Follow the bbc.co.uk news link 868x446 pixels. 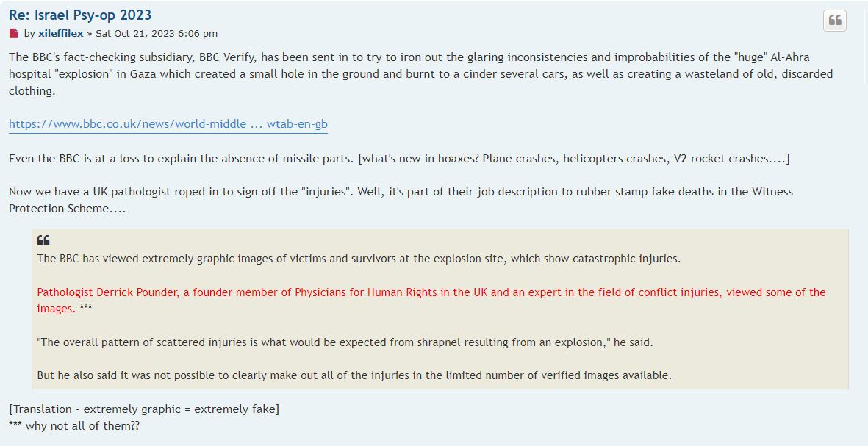tap(168, 124)
